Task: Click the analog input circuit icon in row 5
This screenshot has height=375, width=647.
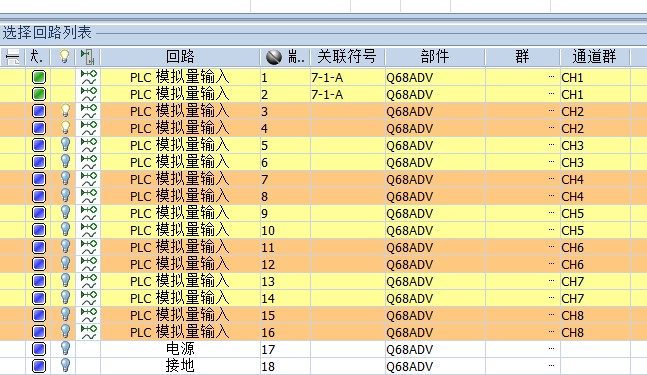Action: click(x=88, y=145)
